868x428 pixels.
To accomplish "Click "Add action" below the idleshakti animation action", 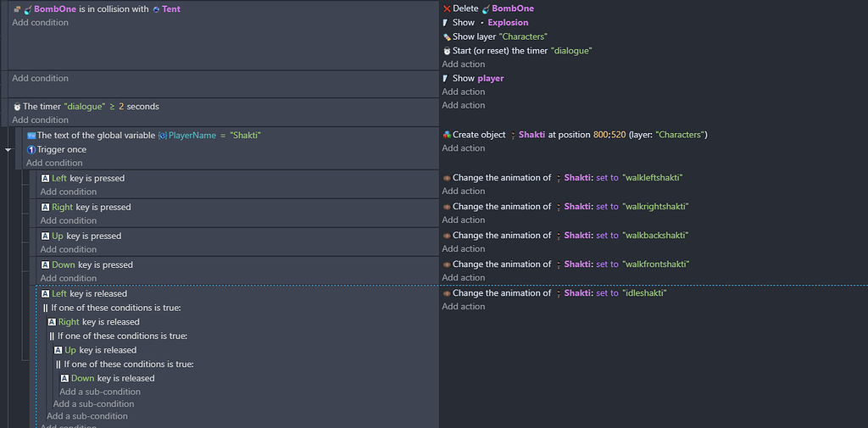I will coord(464,307).
